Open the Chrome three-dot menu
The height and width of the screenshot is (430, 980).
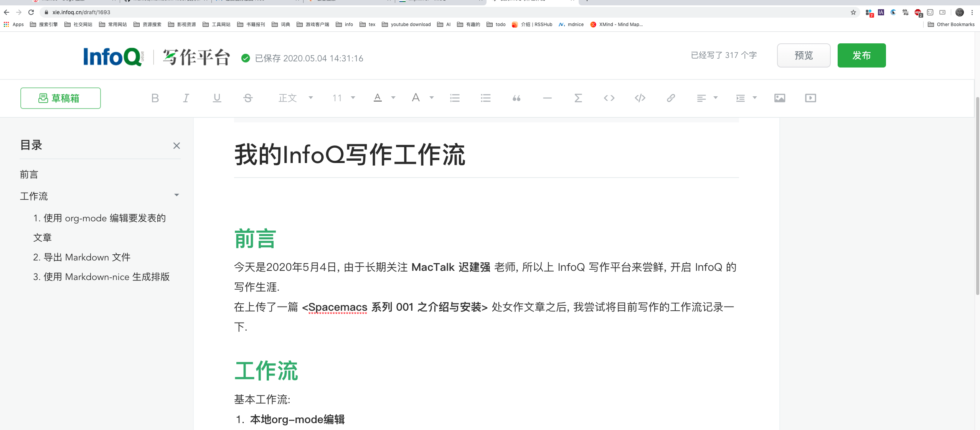click(972, 12)
